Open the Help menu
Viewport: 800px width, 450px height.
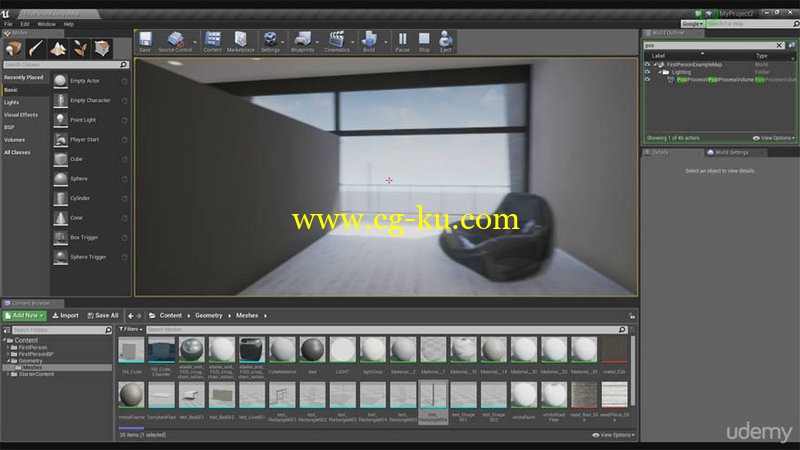point(68,24)
